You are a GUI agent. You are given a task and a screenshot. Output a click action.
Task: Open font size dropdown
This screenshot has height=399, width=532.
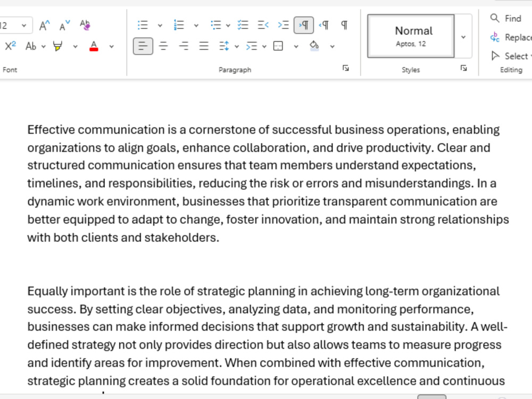tap(24, 26)
